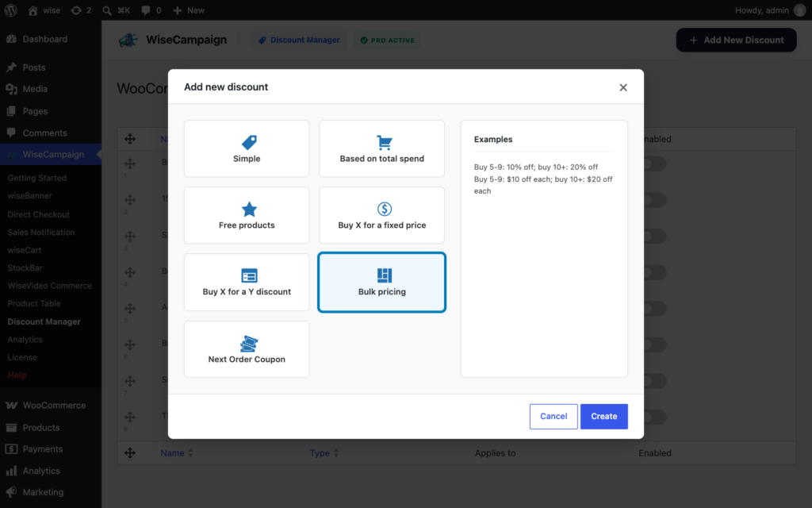
Task: Open the Discount Manager submenu item
Action: [44, 321]
